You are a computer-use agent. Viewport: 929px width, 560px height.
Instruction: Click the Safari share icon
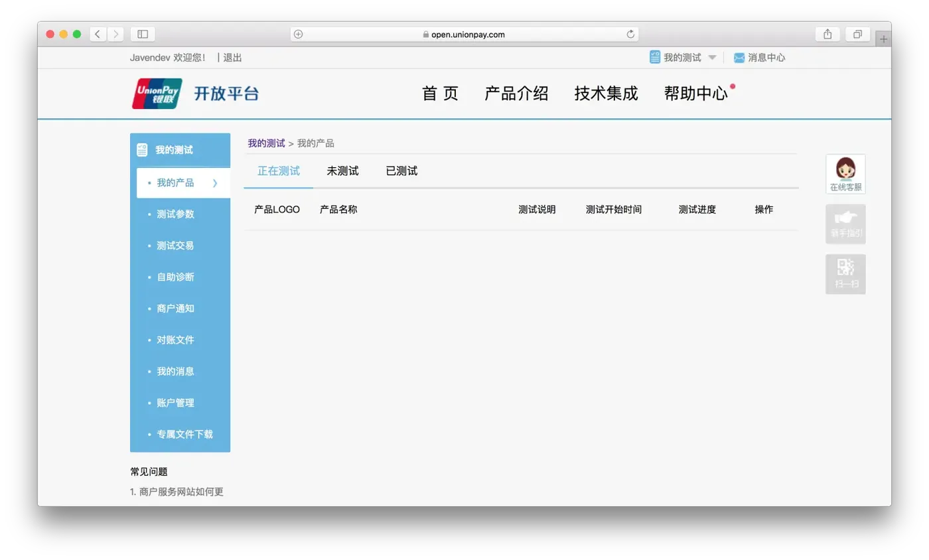pos(827,34)
